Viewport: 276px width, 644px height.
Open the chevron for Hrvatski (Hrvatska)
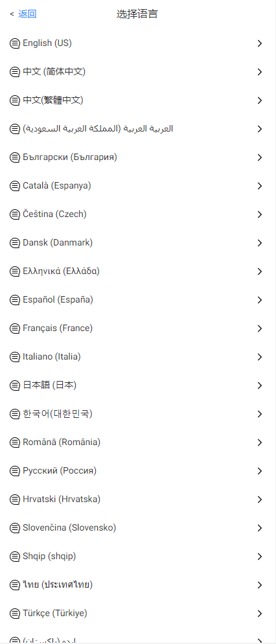[x=260, y=500]
